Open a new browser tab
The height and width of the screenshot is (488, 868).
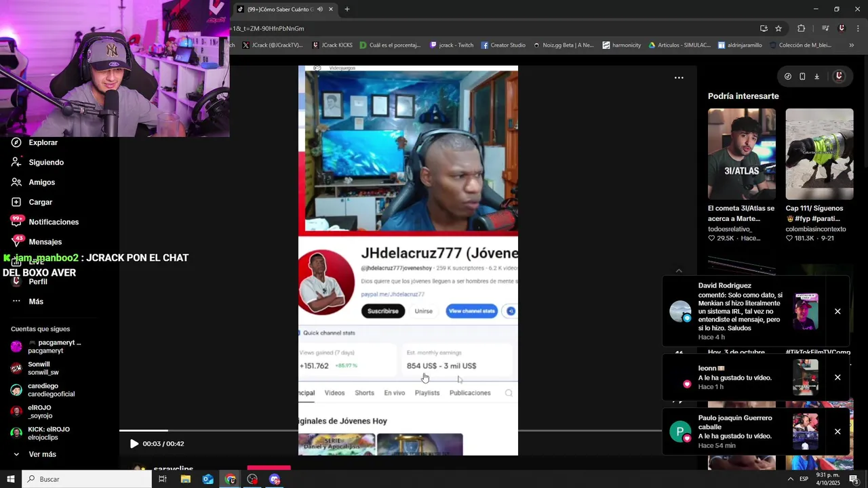347,9
